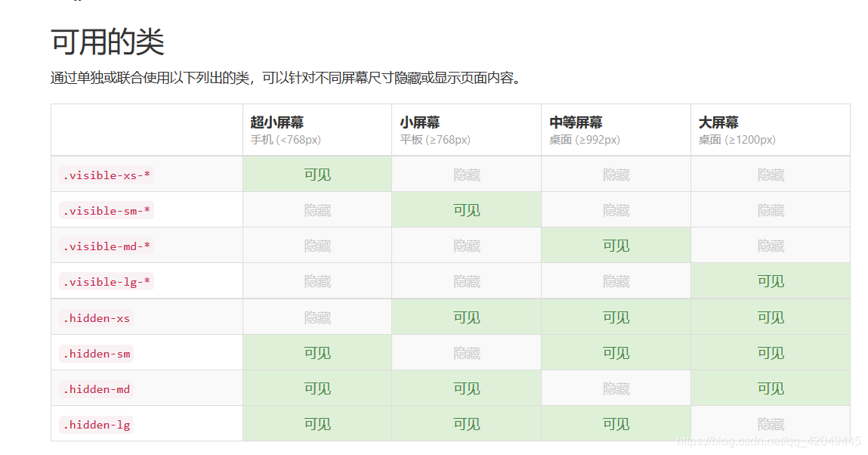Click the description paragraph under the heading
The width and height of the screenshot is (868, 455).
(287, 78)
